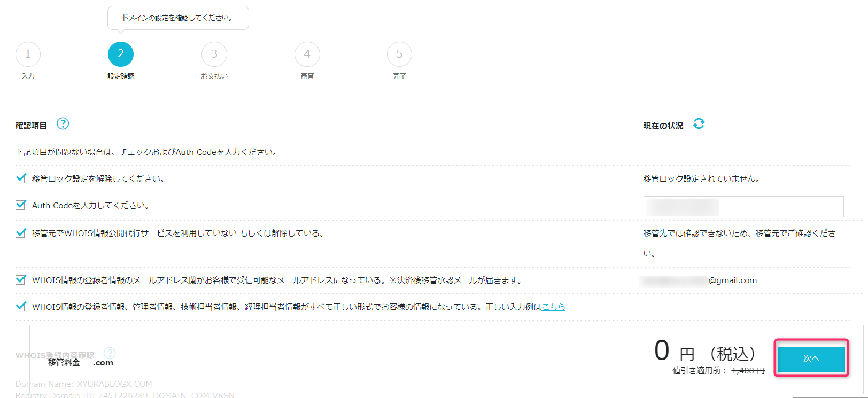The width and height of the screenshot is (868, 398).
Task: Click step 1 入力 circle
Action: tap(28, 54)
